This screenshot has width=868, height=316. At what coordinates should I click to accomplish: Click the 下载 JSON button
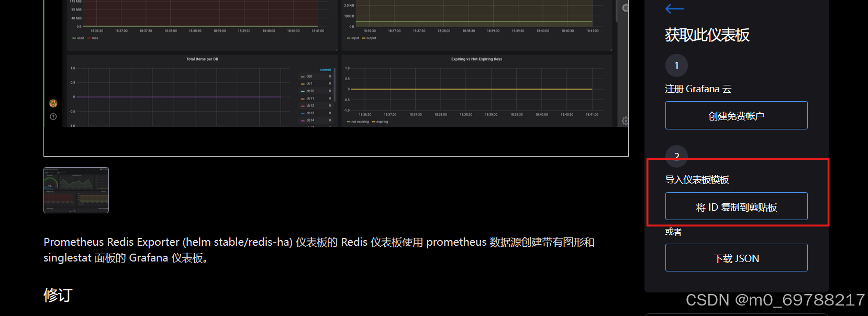[736, 258]
